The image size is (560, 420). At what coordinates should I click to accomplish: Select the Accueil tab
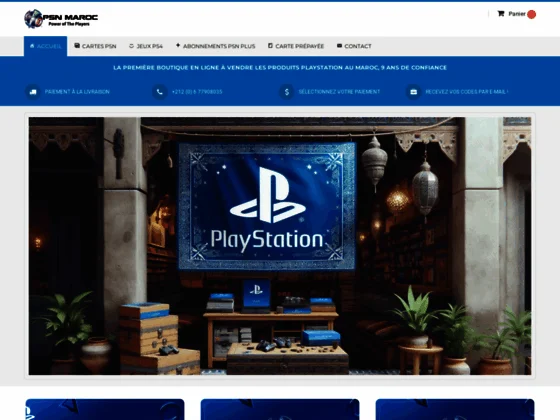pos(45,46)
